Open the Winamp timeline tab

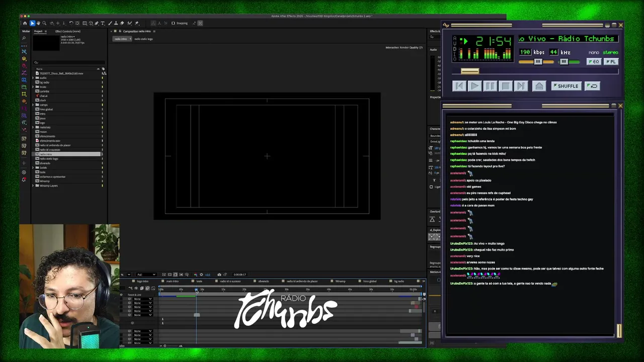pos(341,281)
